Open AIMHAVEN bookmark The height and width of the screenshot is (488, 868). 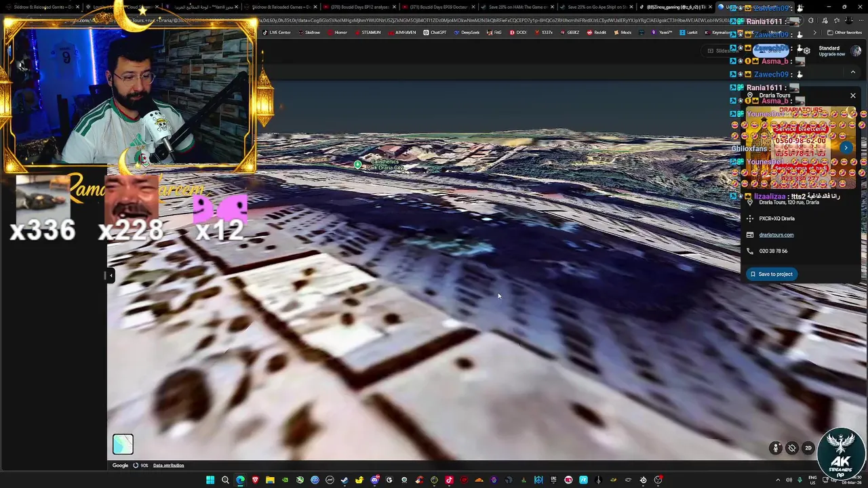403,33
